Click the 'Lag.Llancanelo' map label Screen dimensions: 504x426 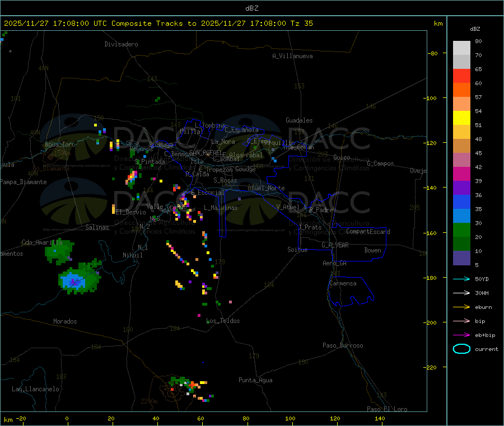(x=35, y=389)
